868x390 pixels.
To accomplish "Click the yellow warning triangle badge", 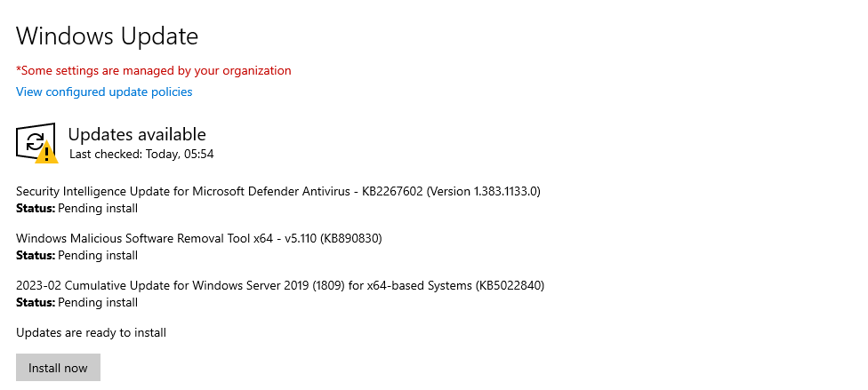I will [46, 153].
